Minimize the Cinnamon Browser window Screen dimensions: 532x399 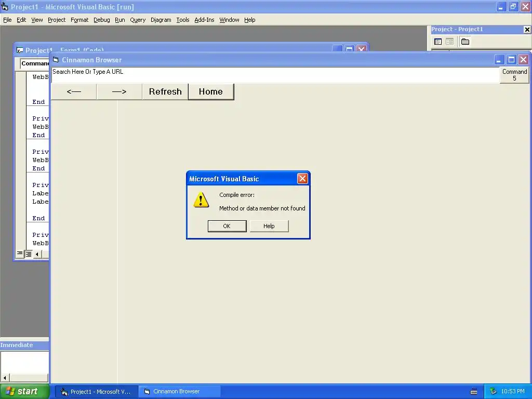[498, 60]
